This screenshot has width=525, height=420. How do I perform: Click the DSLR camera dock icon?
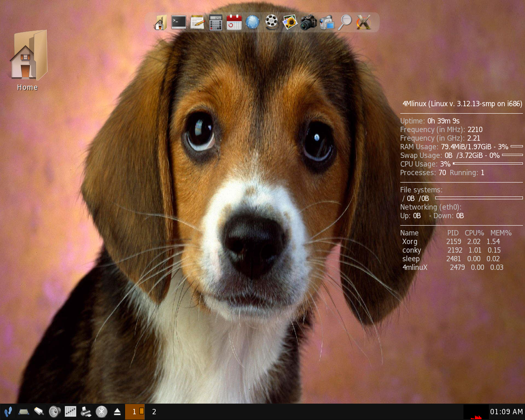point(308,22)
